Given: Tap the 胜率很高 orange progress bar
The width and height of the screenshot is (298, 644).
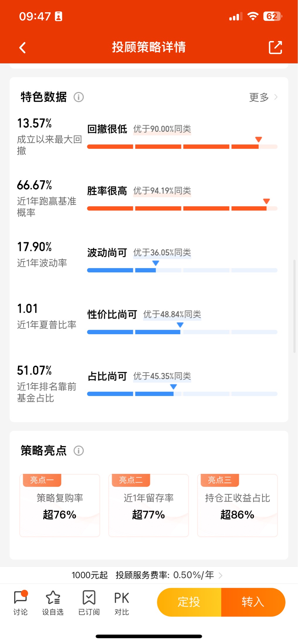Looking at the screenshot, I should 182,208.
